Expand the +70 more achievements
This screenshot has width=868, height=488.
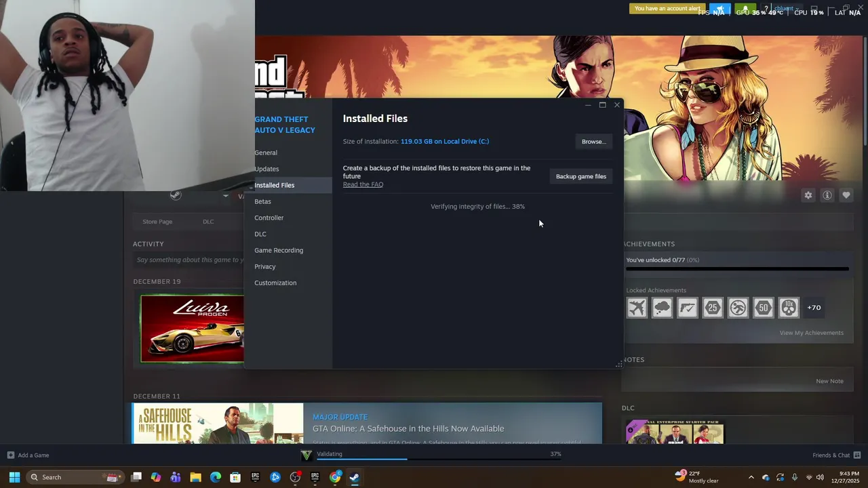[x=814, y=308]
